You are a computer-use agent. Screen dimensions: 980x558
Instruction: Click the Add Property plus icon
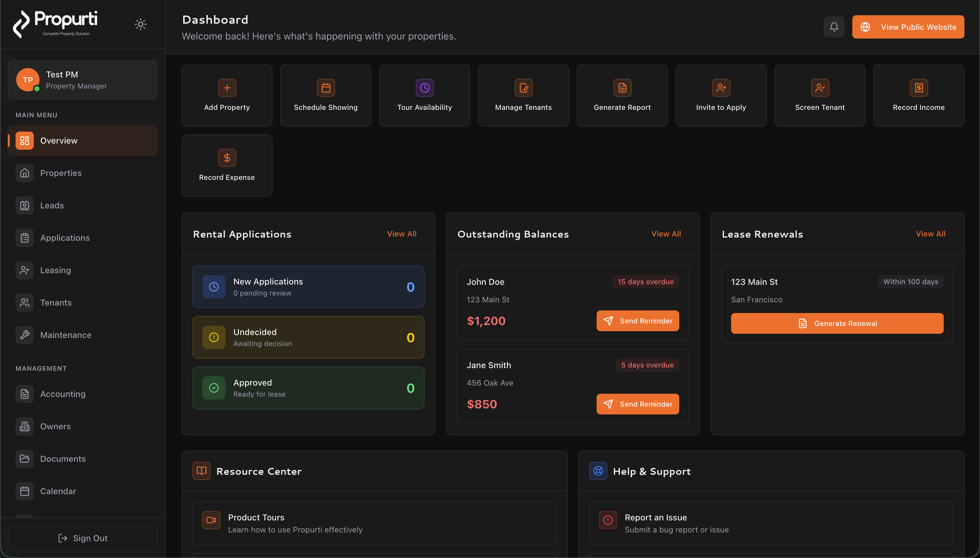[x=227, y=88]
